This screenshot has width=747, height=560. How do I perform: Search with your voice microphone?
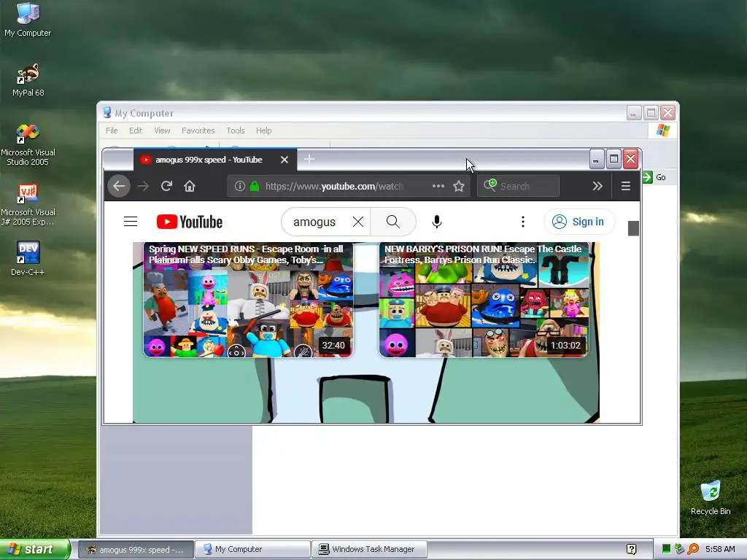click(437, 222)
